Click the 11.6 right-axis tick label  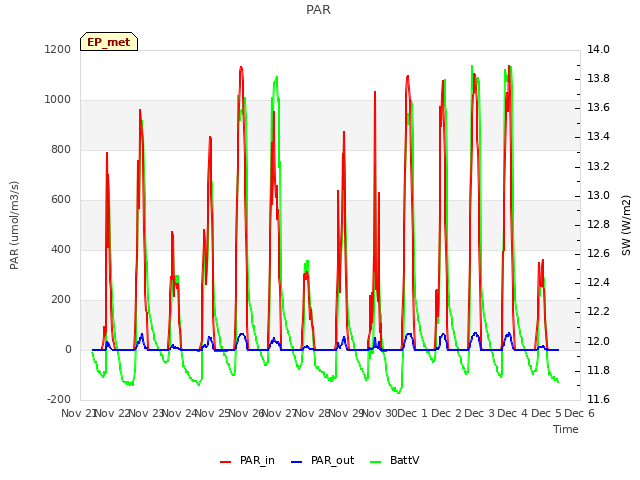click(598, 399)
